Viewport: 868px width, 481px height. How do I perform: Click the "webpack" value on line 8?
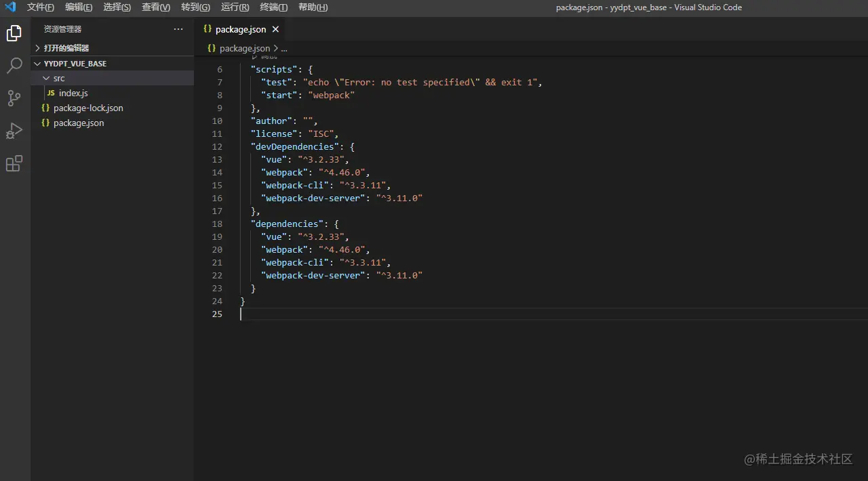pyautogui.click(x=332, y=95)
